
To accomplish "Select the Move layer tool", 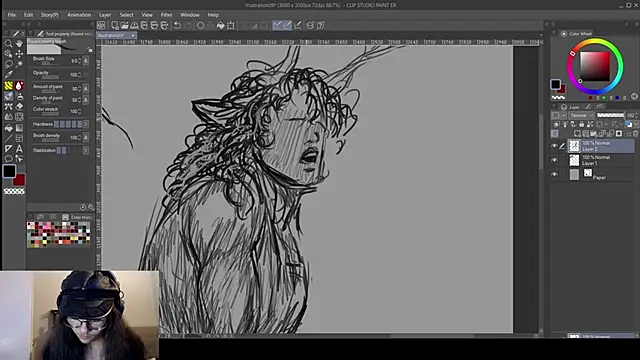I will tap(19, 54).
